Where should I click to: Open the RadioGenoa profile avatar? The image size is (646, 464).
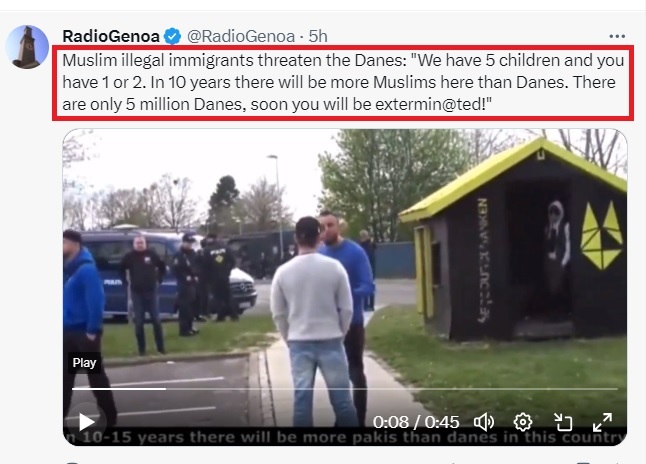[27, 47]
